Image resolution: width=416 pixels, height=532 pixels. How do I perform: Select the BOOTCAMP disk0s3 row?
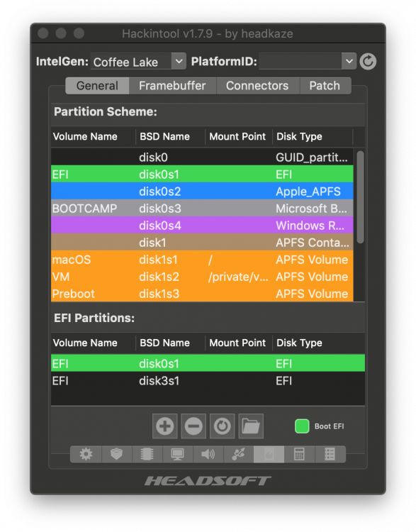coord(202,208)
